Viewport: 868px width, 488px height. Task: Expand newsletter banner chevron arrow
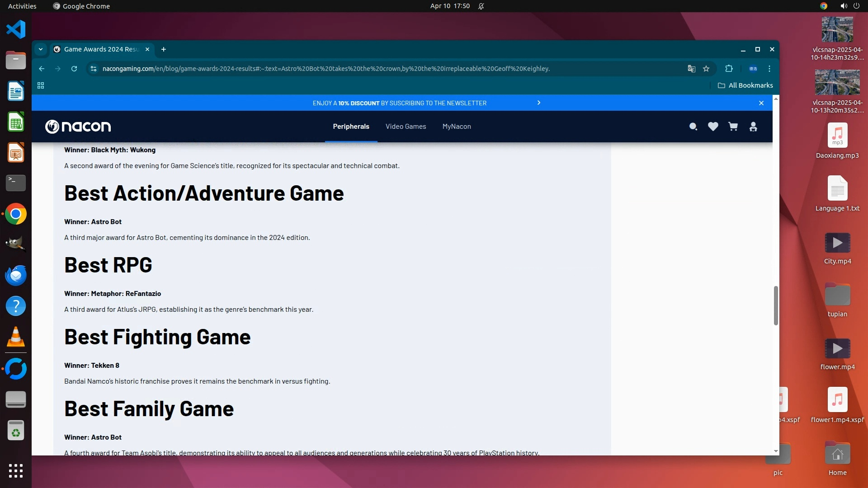539,103
